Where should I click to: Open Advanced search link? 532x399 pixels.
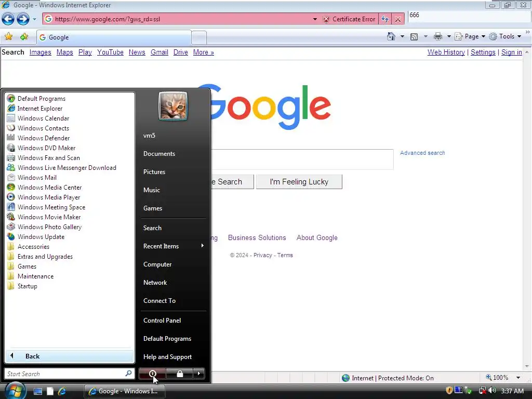click(422, 153)
